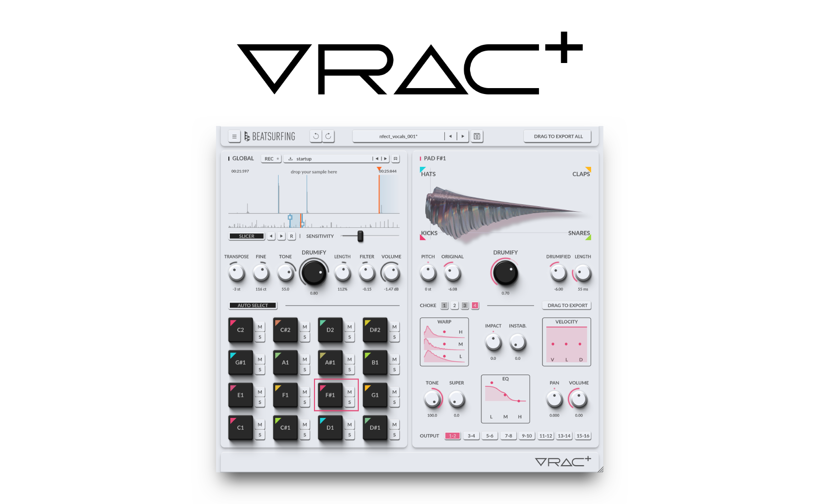Screen dimensions: 819x504
Task: Select output 9-10
Action: (527, 436)
